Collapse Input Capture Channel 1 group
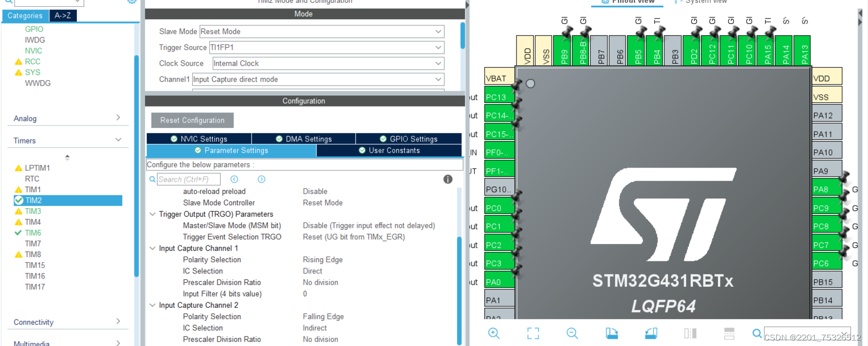This screenshot has width=868, height=346. pyautogui.click(x=153, y=248)
